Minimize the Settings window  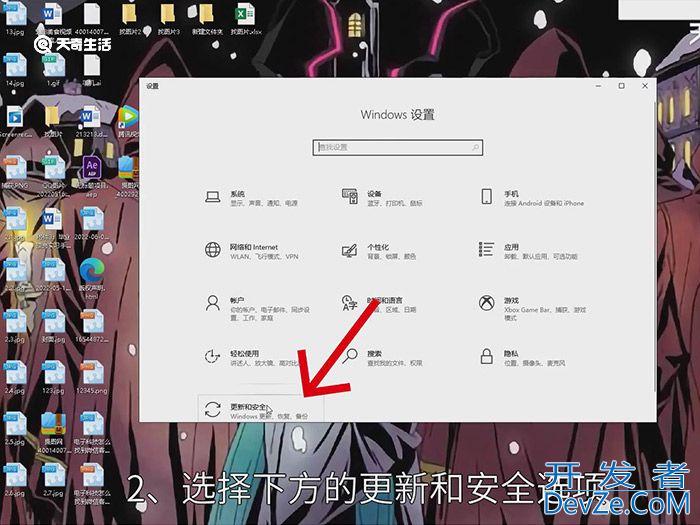598,86
